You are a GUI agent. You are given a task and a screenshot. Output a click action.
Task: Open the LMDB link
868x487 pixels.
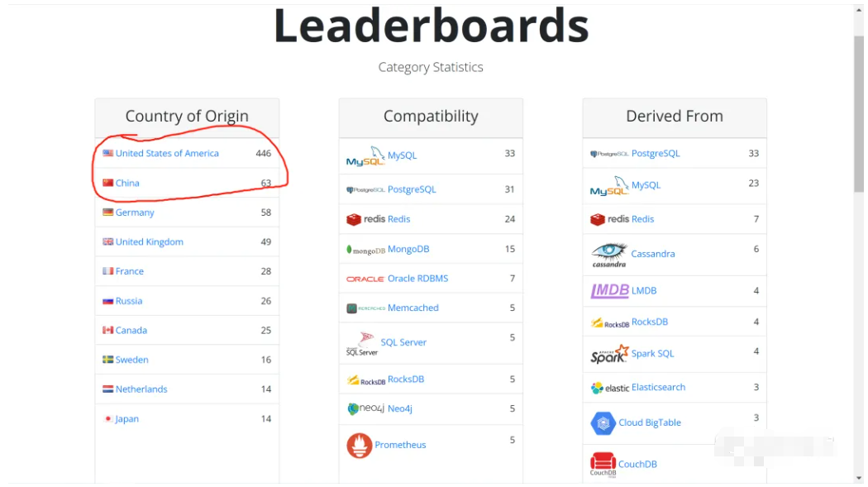[x=644, y=290]
